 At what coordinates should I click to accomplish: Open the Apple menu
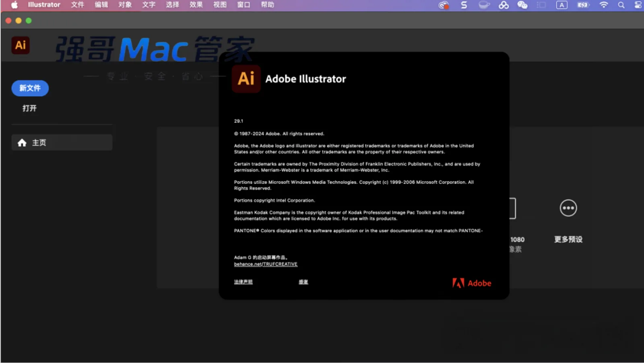[14, 5]
